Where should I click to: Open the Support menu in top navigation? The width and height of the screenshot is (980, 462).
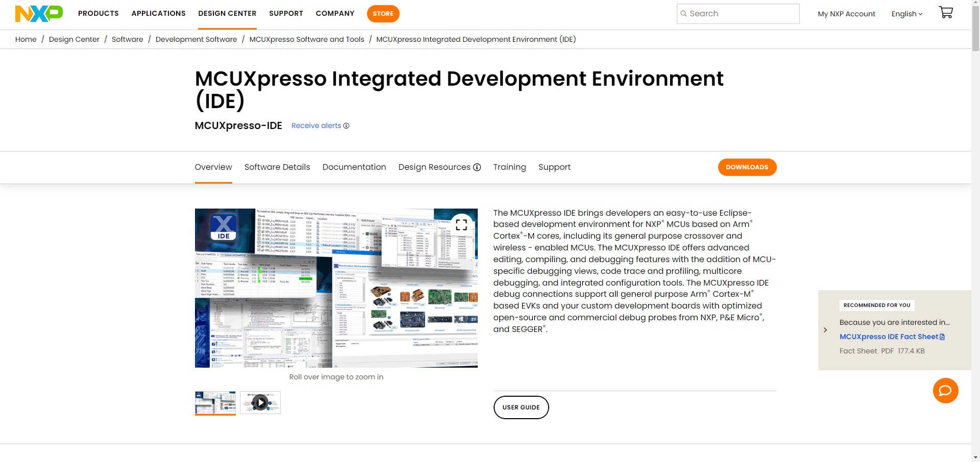[x=286, y=13]
